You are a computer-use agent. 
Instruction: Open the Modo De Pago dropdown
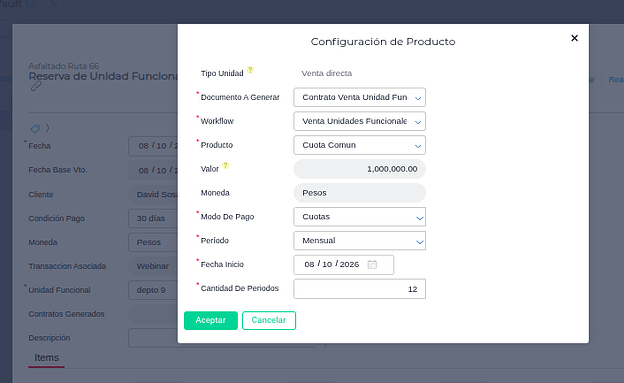point(359,217)
